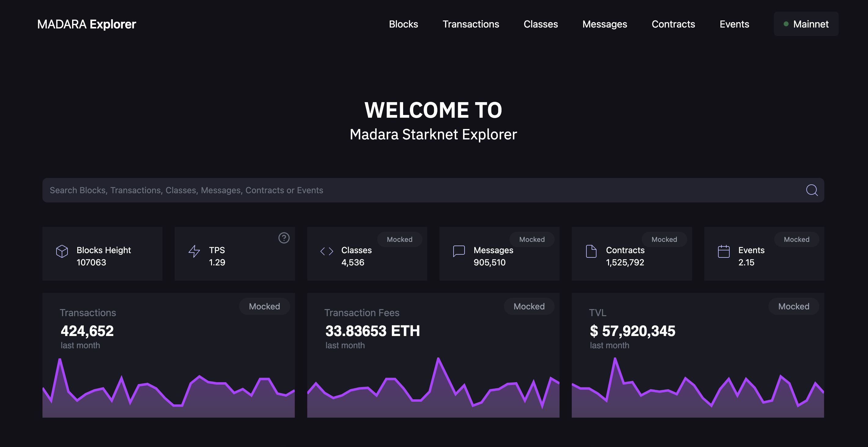Click the Messages count 905,510
Viewport: 868px width, 447px height.
point(489,262)
